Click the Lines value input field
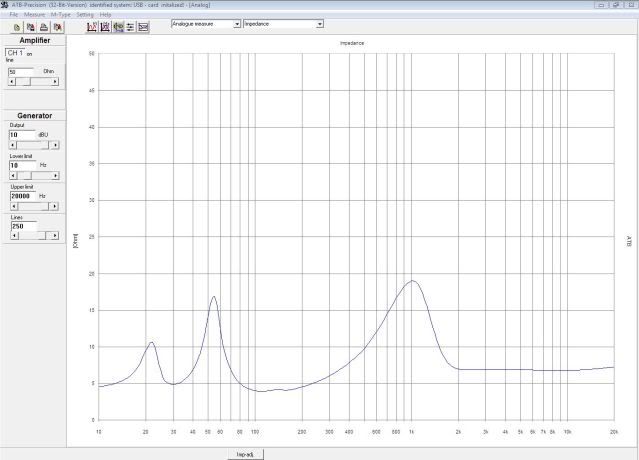The width and height of the screenshot is (639, 460). [23, 226]
